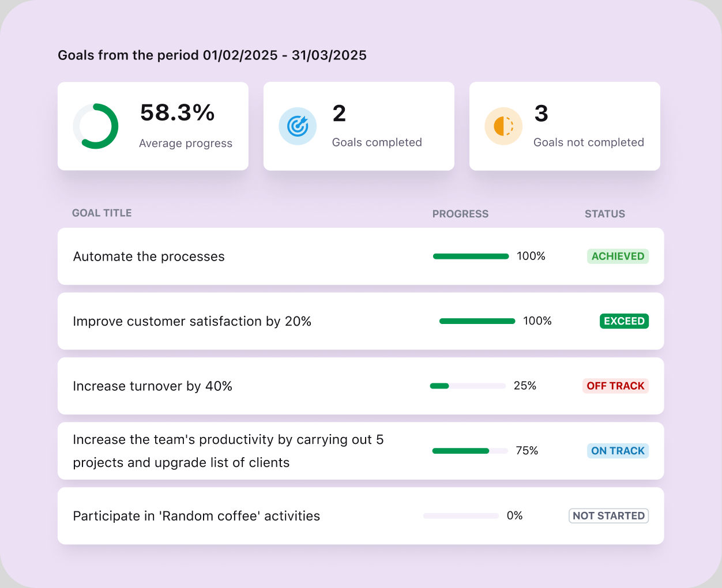Click the 75% progress bar for productivity
722x588 pixels.
tap(470, 451)
